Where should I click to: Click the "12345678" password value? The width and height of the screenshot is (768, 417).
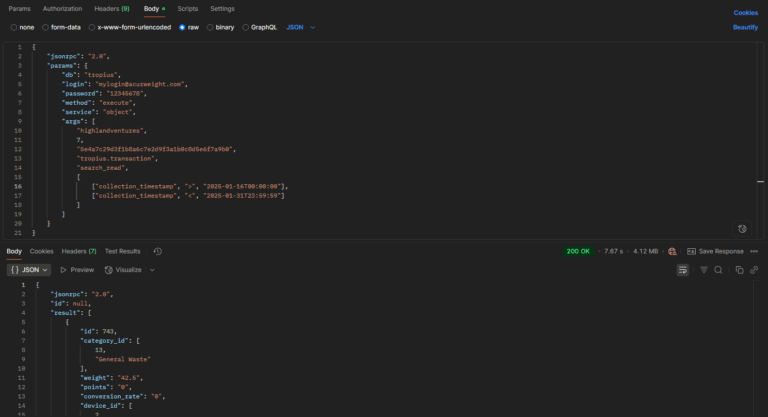(125, 94)
